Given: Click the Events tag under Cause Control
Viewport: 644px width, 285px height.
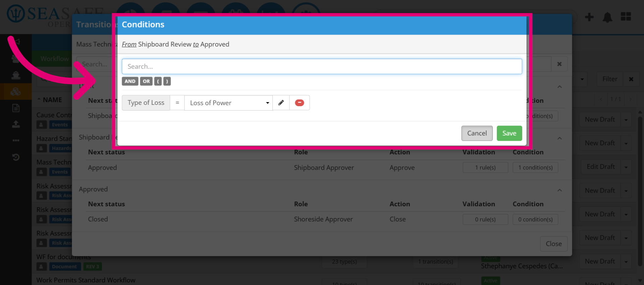Looking at the screenshot, I should [x=60, y=125].
